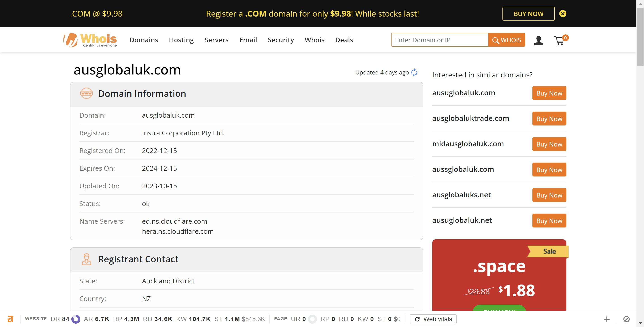Open the user account icon
Screen dimensions: 644x327
coord(538,40)
